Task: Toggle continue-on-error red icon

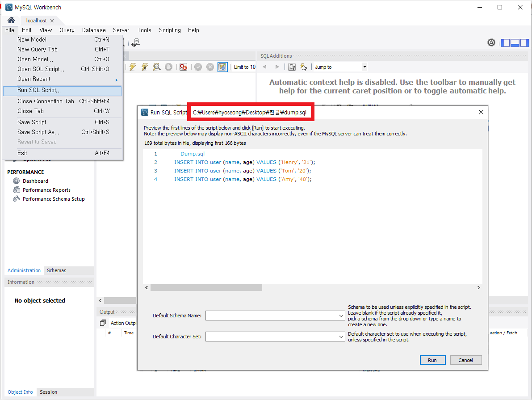Action: pyautogui.click(x=183, y=67)
